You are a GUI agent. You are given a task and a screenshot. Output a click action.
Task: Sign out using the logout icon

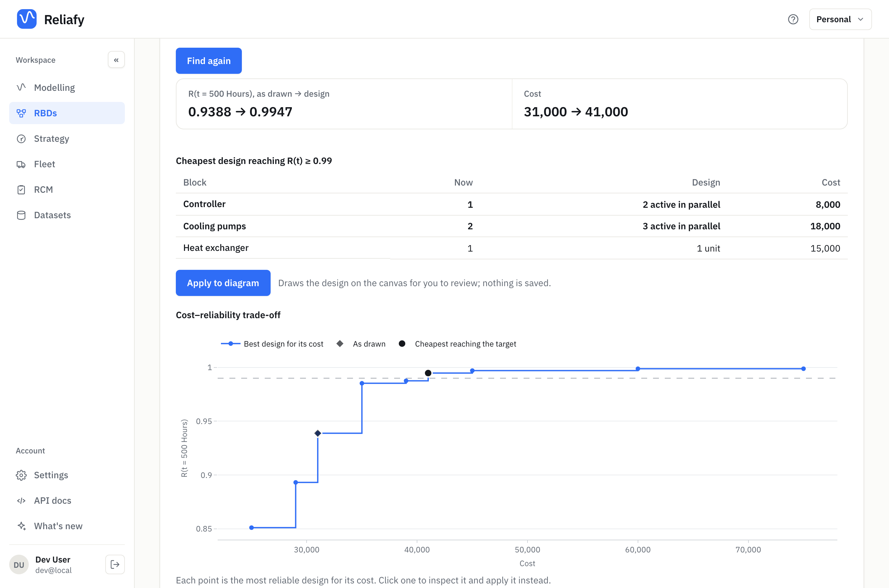tap(115, 564)
